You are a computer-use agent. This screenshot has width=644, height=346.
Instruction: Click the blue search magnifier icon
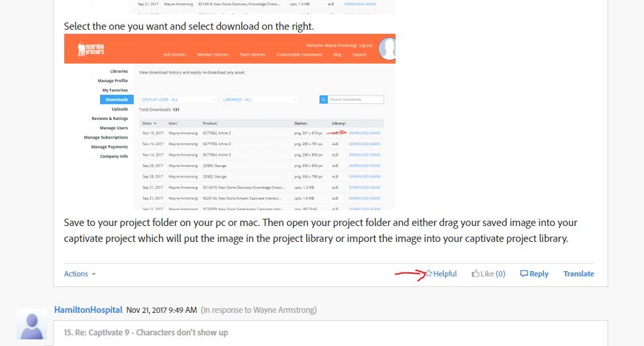pos(323,99)
